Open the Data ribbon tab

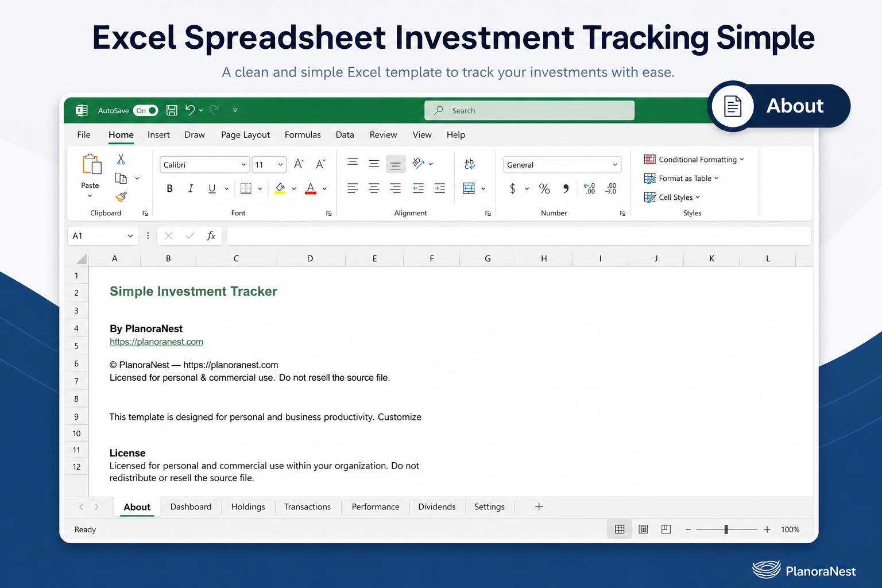coord(345,134)
